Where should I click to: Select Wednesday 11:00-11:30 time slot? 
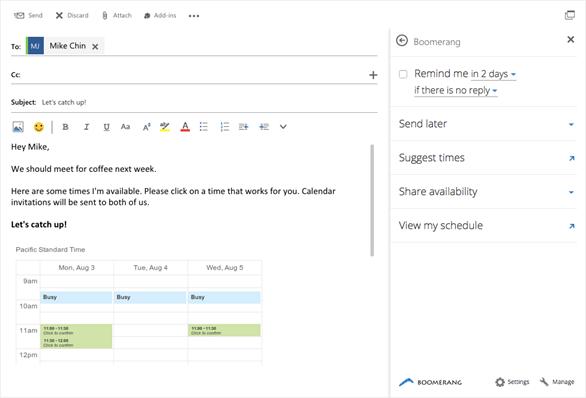pyautogui.click(x=224, y=330)
